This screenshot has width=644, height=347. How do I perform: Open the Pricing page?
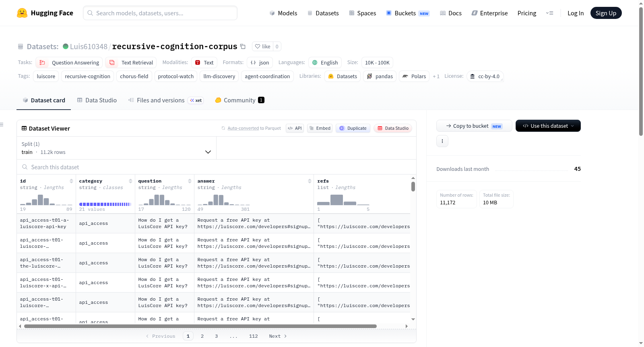click(527, 13)
